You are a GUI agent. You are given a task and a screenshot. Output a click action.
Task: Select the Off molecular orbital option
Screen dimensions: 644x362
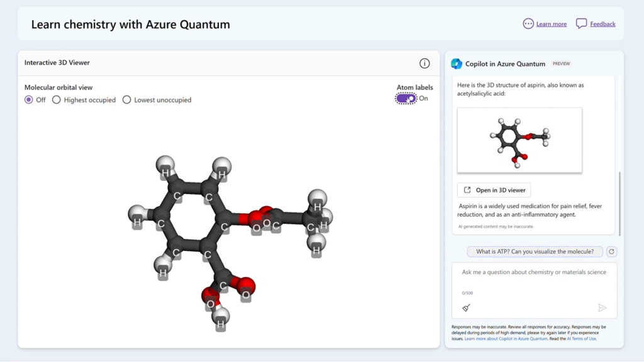29,100
